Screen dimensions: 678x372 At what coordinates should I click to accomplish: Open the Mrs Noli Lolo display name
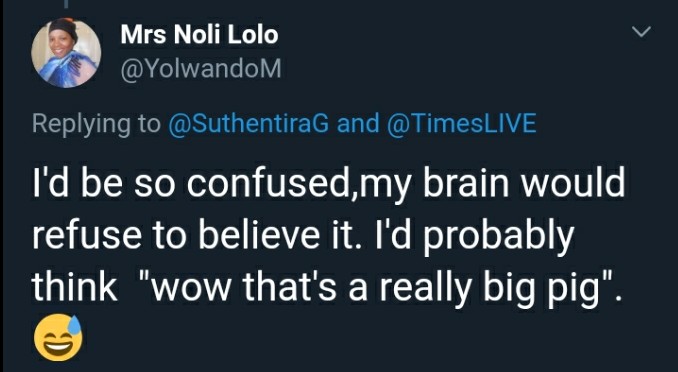click(199, 35)
